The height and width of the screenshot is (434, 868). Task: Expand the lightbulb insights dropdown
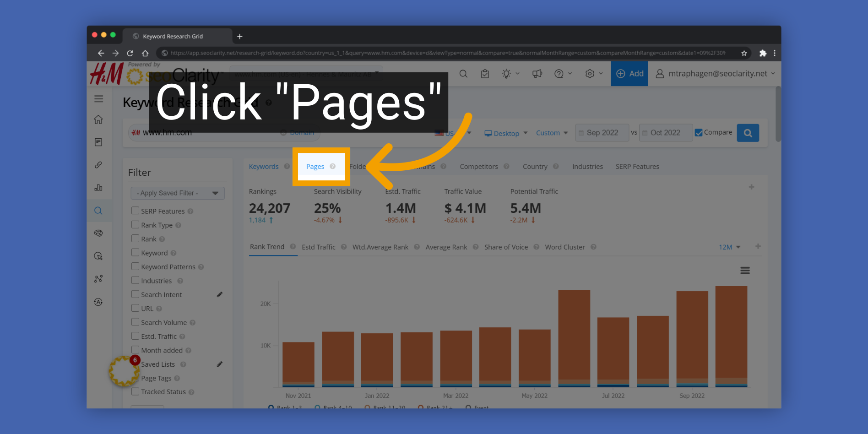click(x=510, y=74)
